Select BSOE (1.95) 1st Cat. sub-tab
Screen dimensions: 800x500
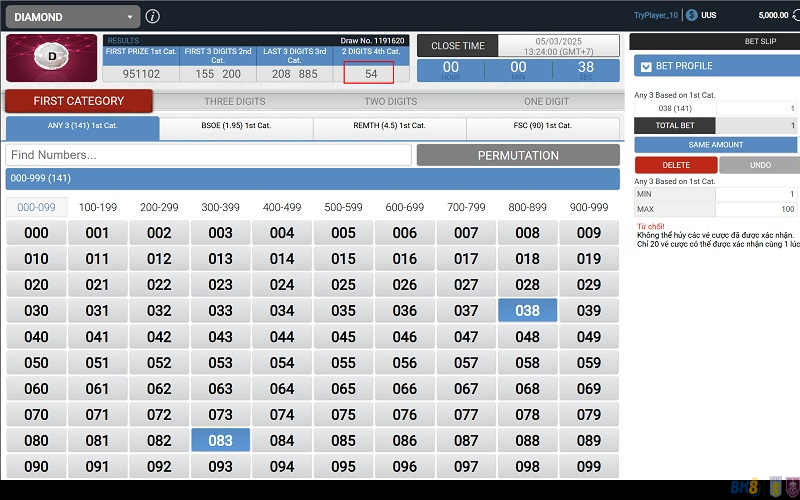(236, 126)
